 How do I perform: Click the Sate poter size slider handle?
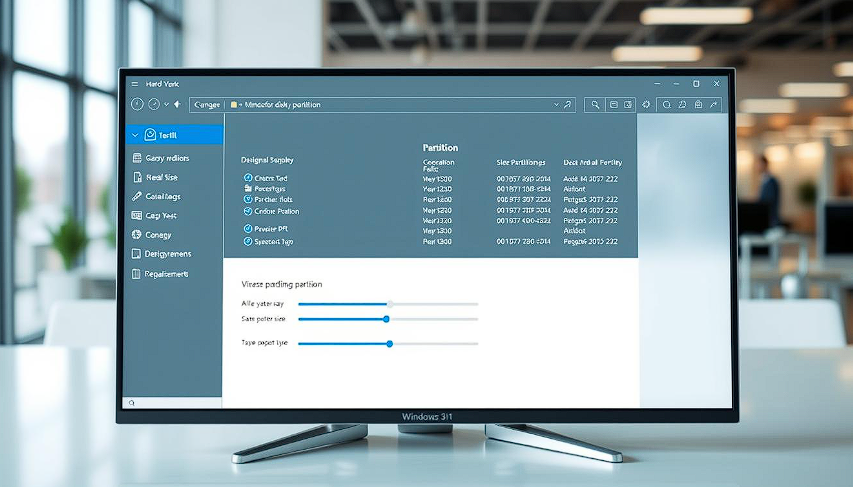(386, 319)
